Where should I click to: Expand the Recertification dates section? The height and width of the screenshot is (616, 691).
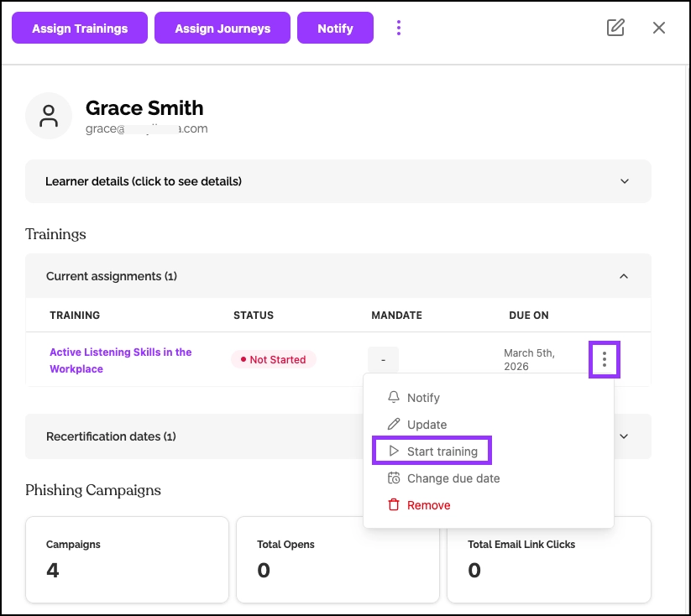tap(624, 436)
